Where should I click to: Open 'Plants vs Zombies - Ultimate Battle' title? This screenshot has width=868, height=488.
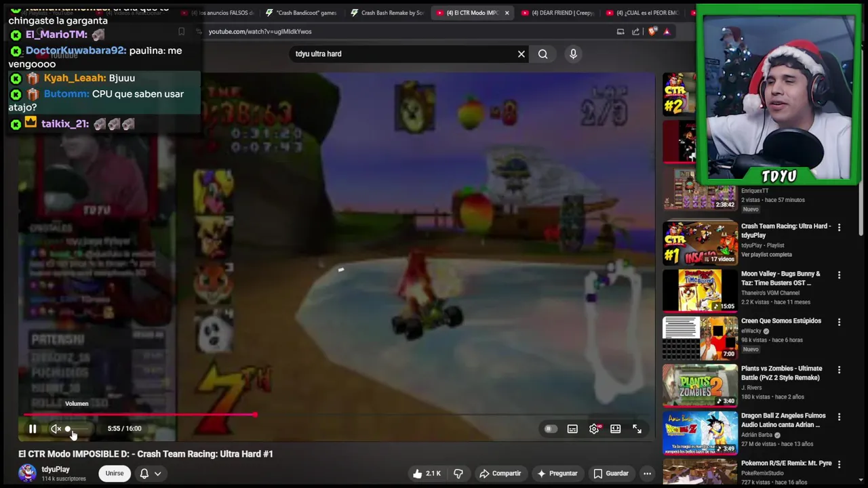pyautogui.click(x=781, y=373)
